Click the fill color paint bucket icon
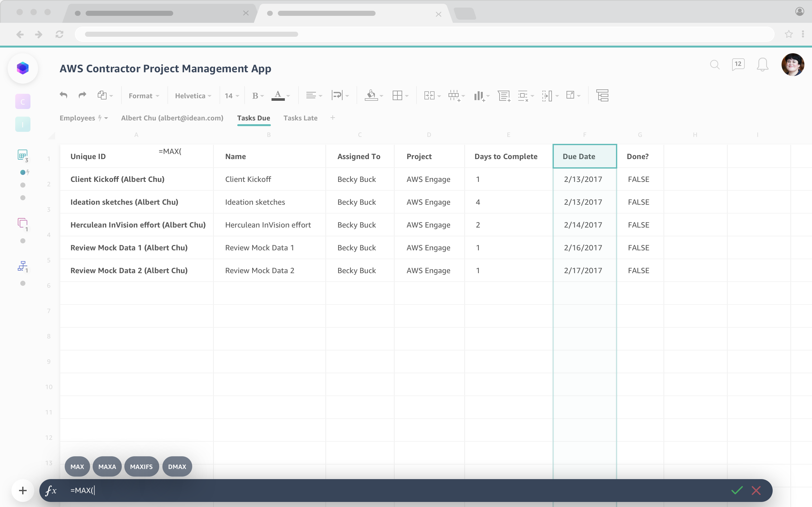Viewport: 812px width, 507px height. coord(371,95)
